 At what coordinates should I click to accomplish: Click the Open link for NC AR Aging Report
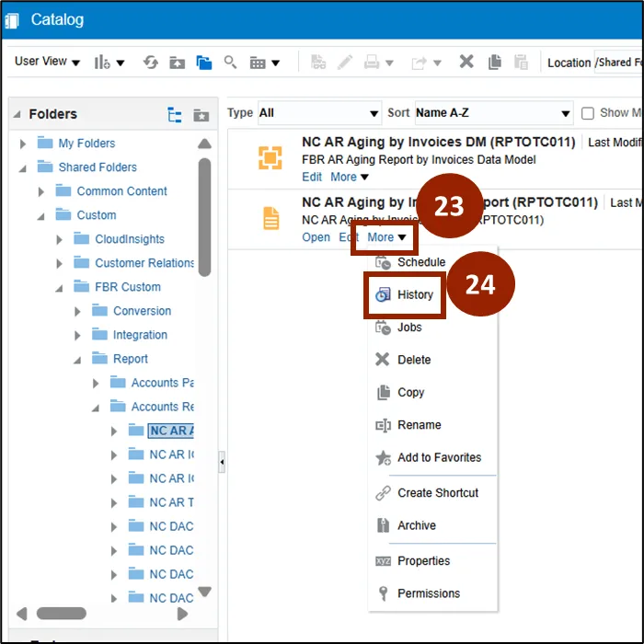(316, 237)
